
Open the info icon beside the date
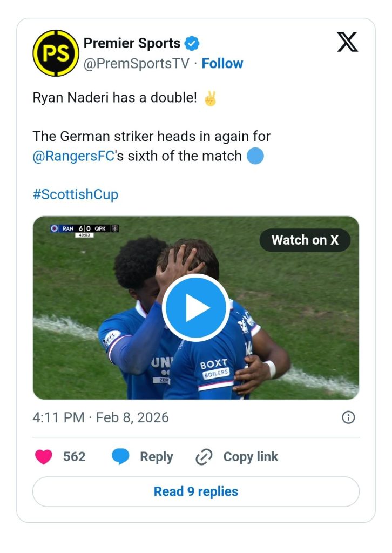(349, 417)
